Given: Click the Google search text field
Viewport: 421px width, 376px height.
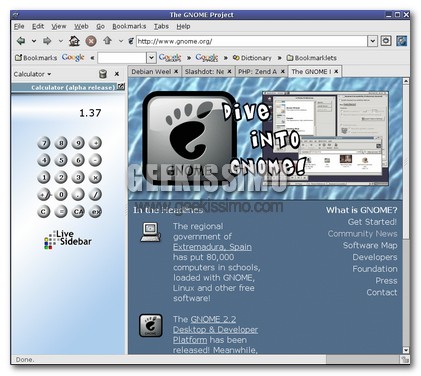Looking at the screenshot, I should click(x=122, y=58).
